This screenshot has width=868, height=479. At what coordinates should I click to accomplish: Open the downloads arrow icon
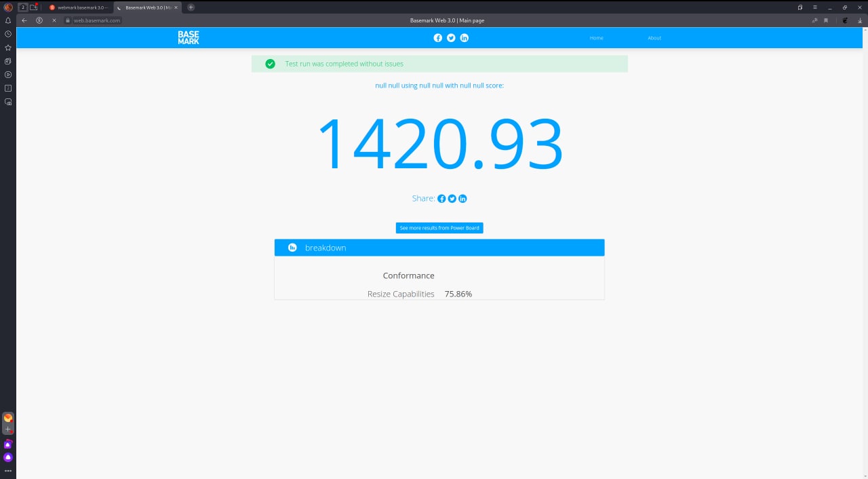point(860,20)
